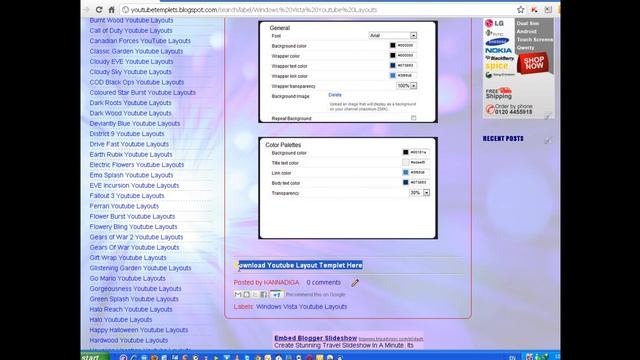Screen dimensions: 640x360
Task: Open the Call of Duty Youtube Layouts link
Action: point(131,31)
